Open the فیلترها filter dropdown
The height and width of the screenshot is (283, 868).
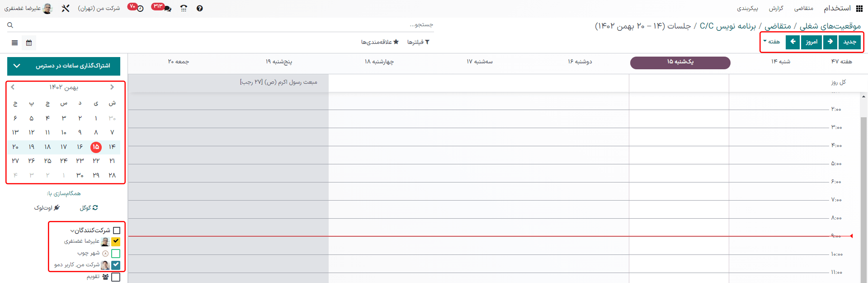click(x=418, y=42)
